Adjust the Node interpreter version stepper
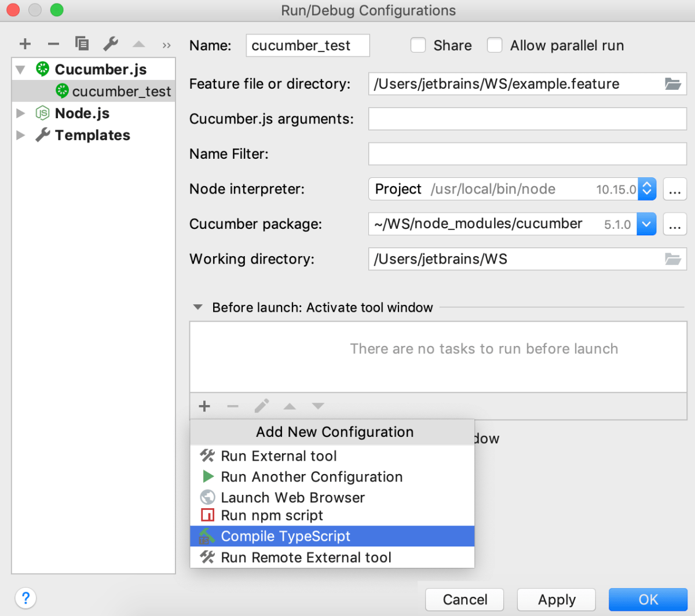This screenshot has height=616, width=695. tap(647, 189)
